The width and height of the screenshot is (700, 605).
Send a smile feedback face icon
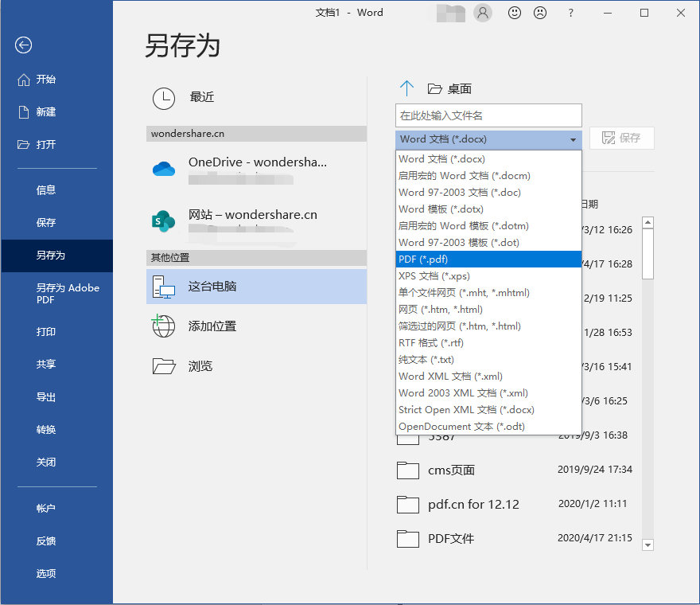click(515, 13)
